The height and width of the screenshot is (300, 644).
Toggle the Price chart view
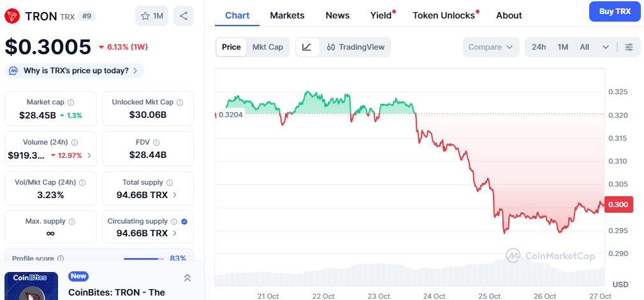click(x=231, y=47)
